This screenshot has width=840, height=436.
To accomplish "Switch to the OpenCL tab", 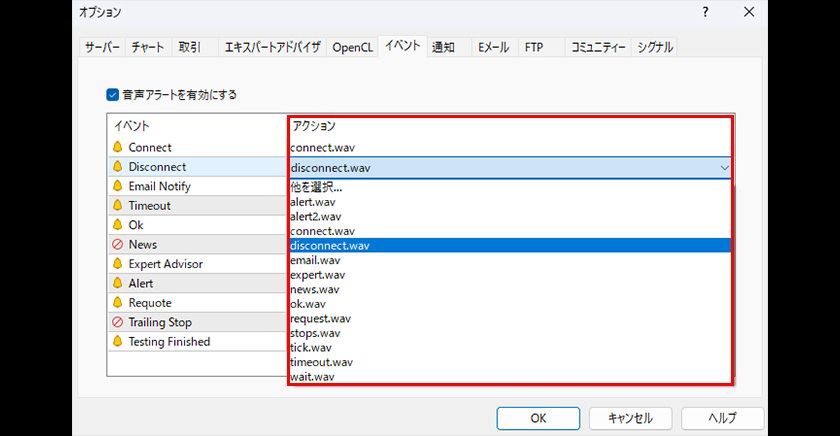I will click(x=352, y=47).
